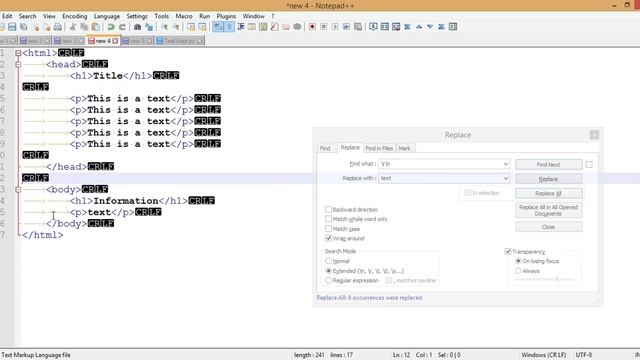Image resolution: width=640 pixels, height=360 pixels.
Task: Click the Stop Recording macro icon
Action: coord(324,27)
